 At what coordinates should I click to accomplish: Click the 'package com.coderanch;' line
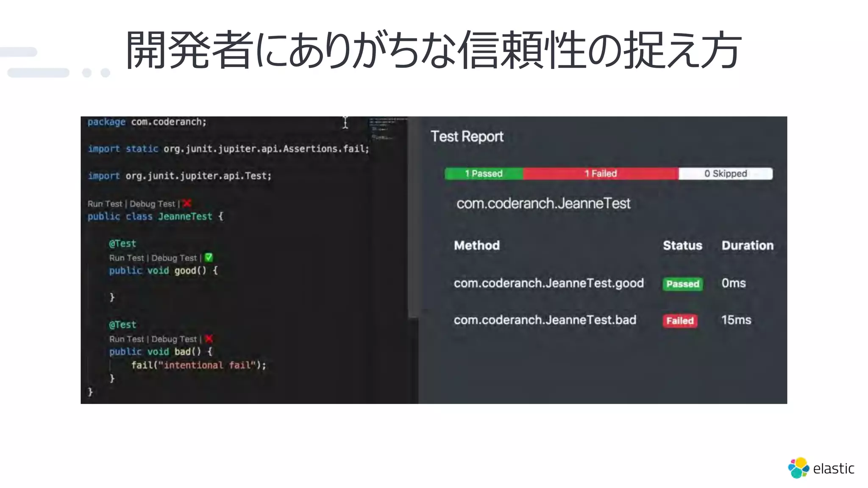[x=147, y=122]
